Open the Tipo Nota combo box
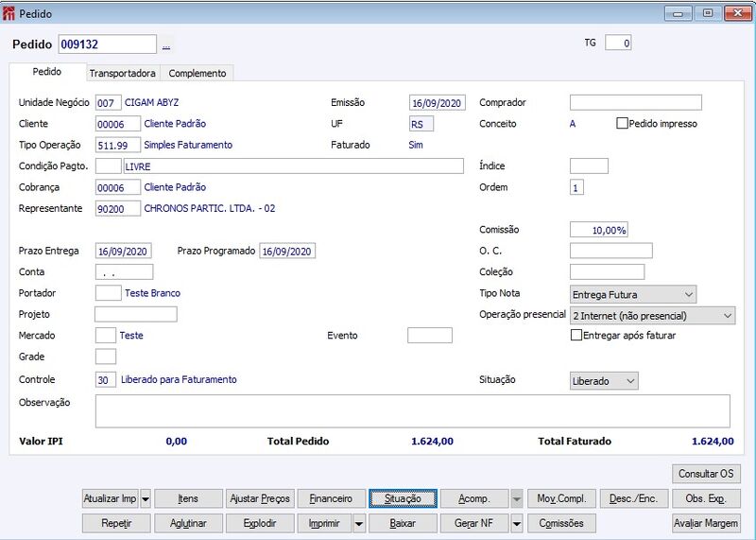The width and height of the screenshot is (756, 540). coord(633,294)
